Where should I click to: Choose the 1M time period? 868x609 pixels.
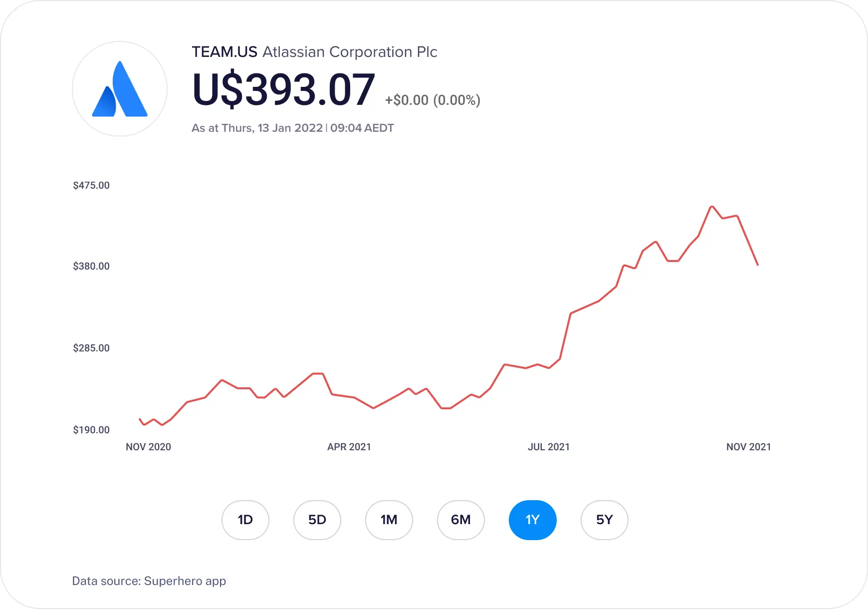[x=389, y=520]
